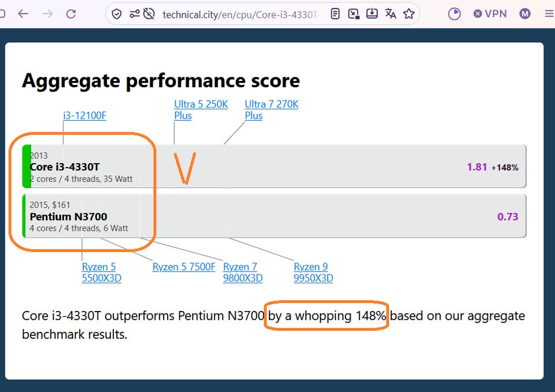Open the picture-in-picture screenshot icon

click(x=353, y=14)
